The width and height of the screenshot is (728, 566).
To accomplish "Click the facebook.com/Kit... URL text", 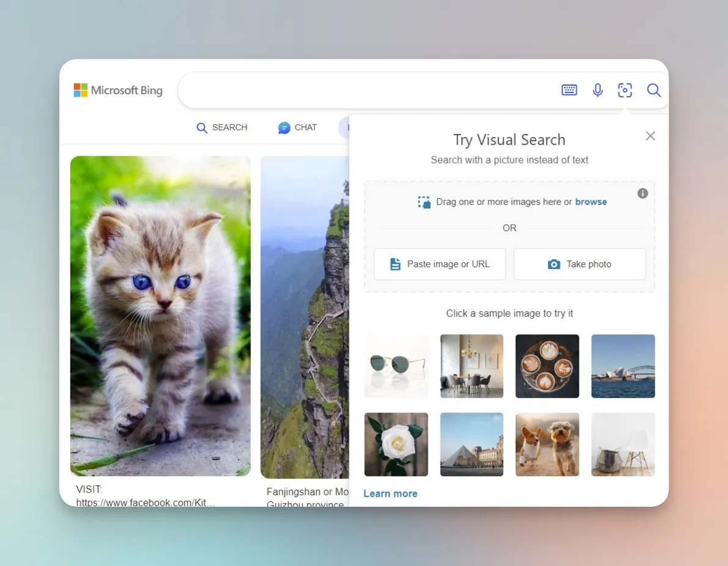I will pos(146,502).
